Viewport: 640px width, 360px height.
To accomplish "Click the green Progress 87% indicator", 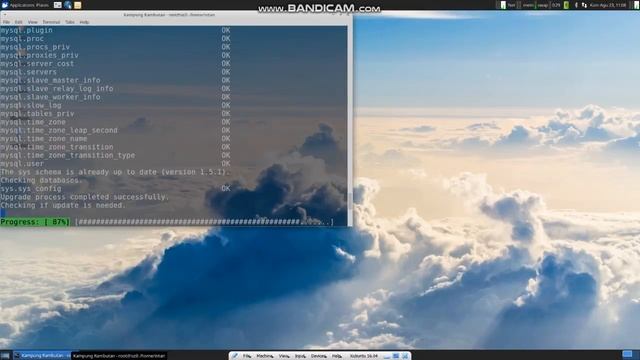I will [x=35, y=222].
